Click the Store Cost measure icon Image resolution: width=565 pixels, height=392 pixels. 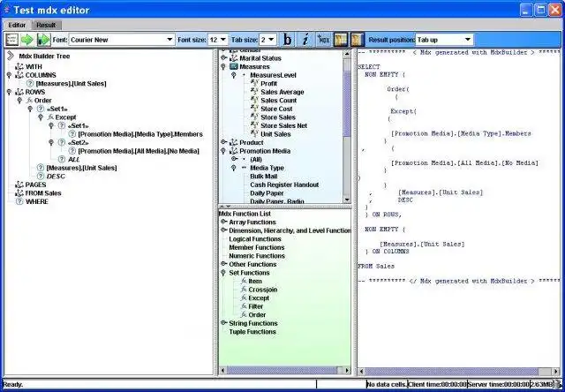click(254, 109)
